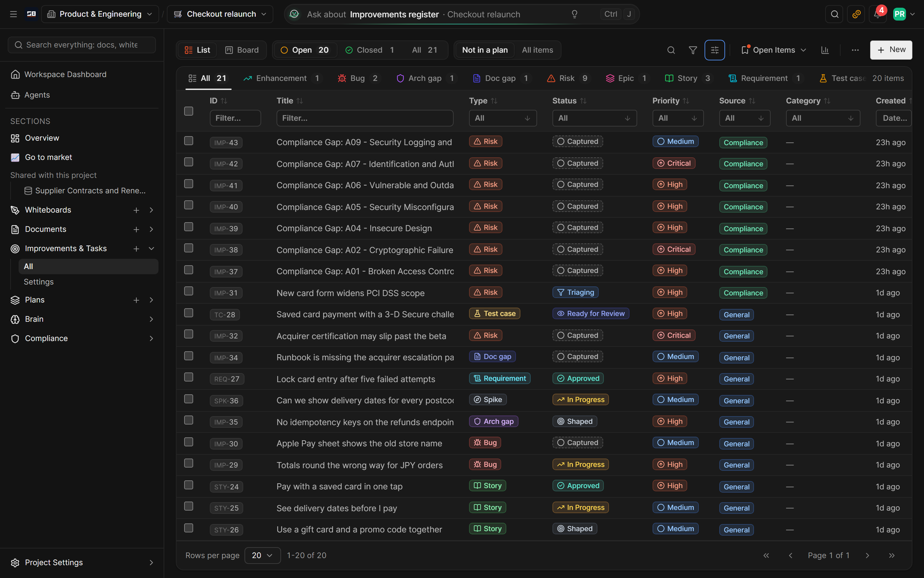Sort by ID column arrows
This screenshot has width=924, height=578.
(x=224, y=101)
